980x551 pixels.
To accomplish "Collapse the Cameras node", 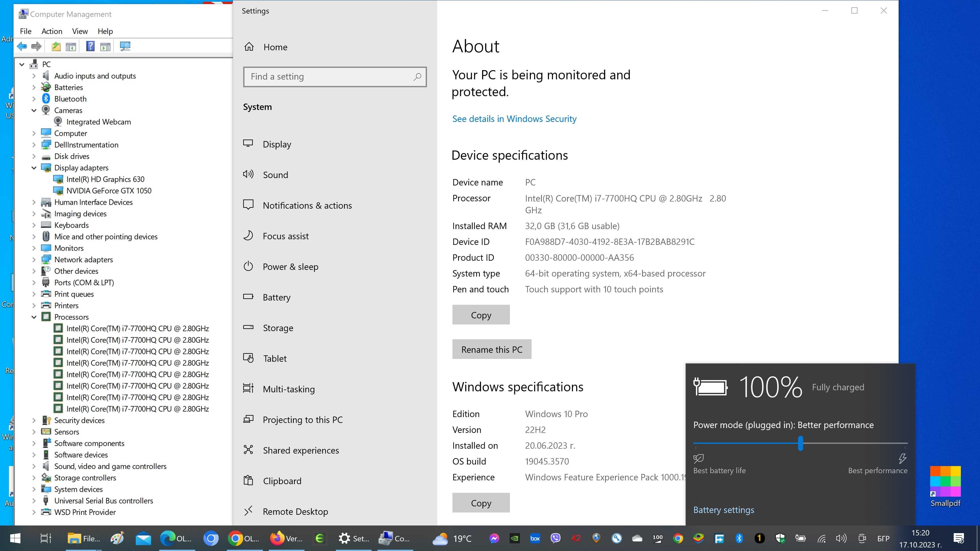I will [x=34, y=110].
